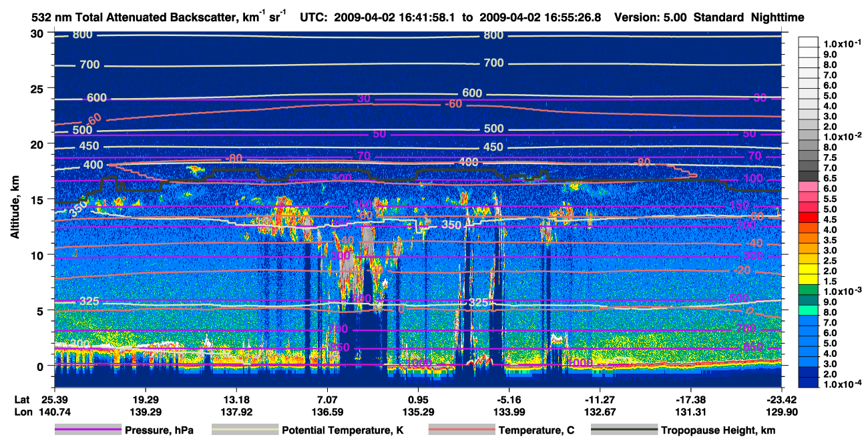The image size is (868, 445).
Task: Click longitude value '139.29'
Action: pos(146,412)
